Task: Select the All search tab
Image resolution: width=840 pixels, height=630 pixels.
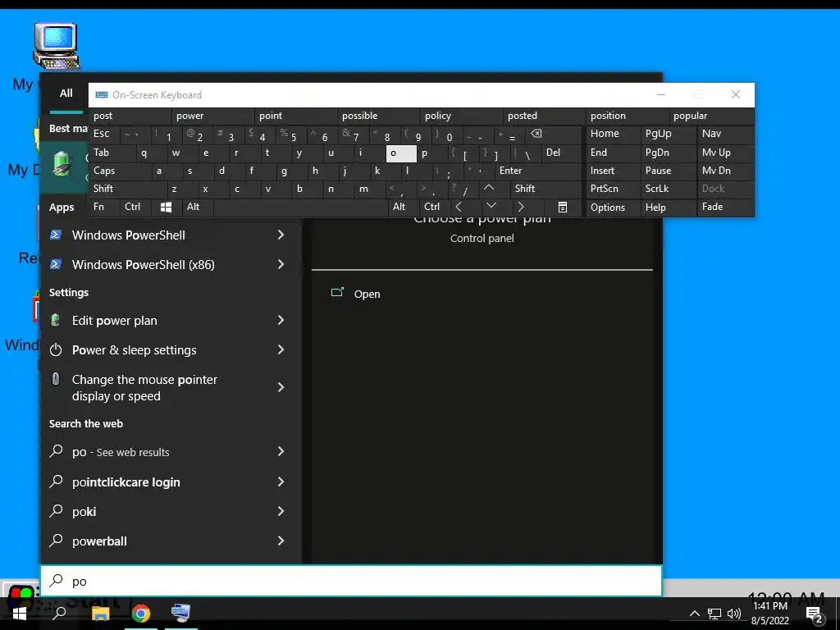Action: [x=66, y=94]
